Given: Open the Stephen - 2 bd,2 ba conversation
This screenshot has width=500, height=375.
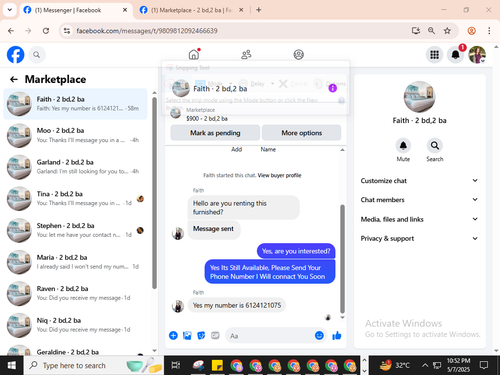Looking at the screenshot, I should (75, 230).
